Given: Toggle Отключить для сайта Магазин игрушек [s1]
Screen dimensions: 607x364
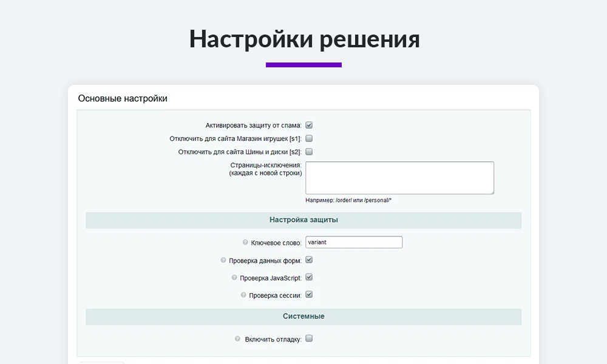Looking at the screenshot, I should [309, 138].
